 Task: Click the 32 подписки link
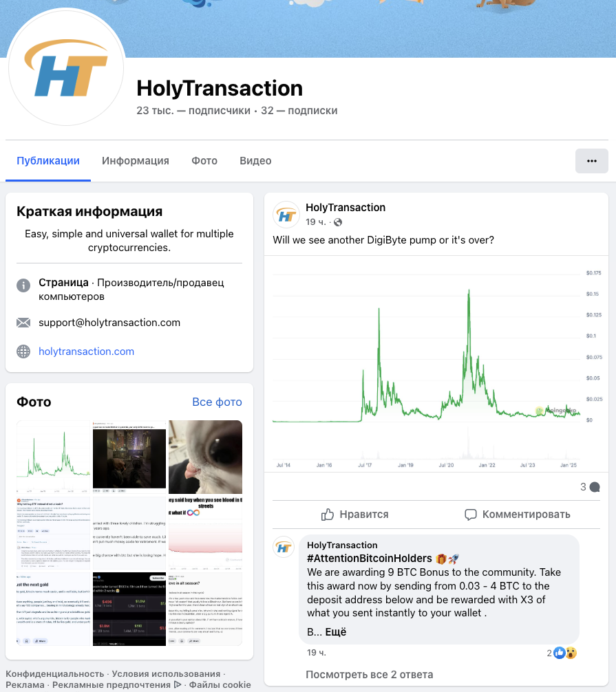click(299, 110)
